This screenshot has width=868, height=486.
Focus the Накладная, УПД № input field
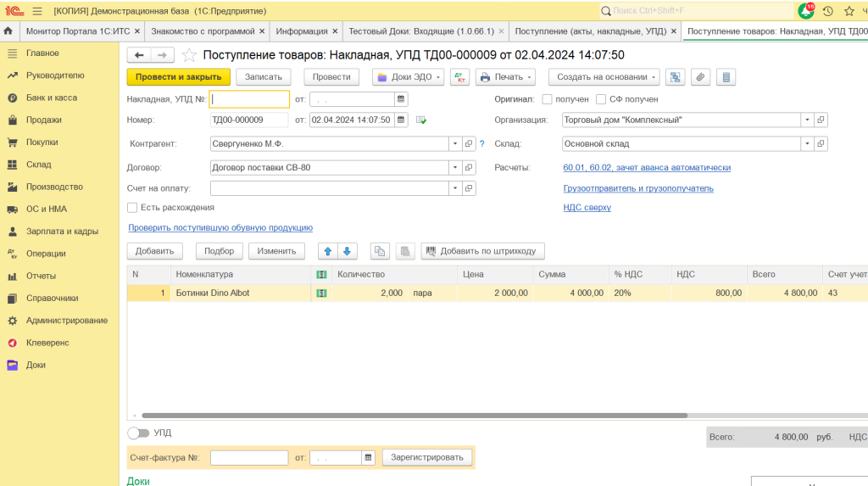(249, 99)
